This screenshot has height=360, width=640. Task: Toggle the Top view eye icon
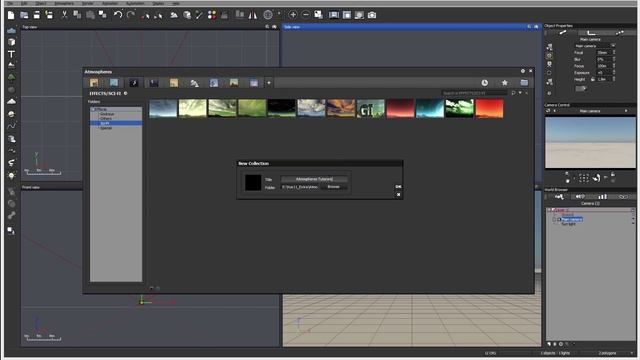[274, 27]
